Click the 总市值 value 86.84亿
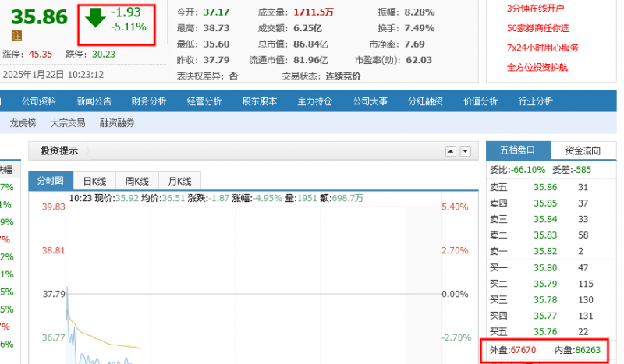Viewport: 624px width, 364px height. pos(310,44)
